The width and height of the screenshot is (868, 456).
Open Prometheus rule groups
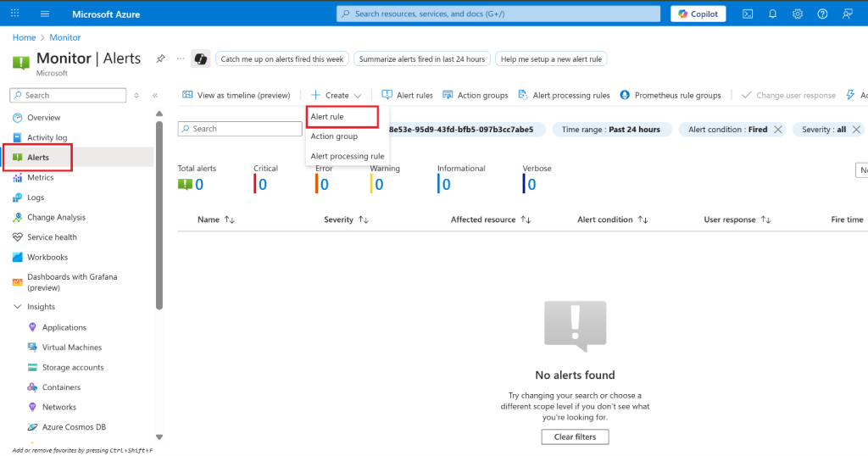[670, 95]
